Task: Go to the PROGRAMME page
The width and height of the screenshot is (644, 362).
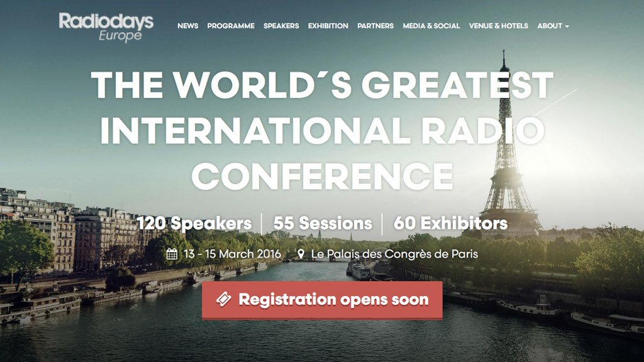Action: (231, 26)
